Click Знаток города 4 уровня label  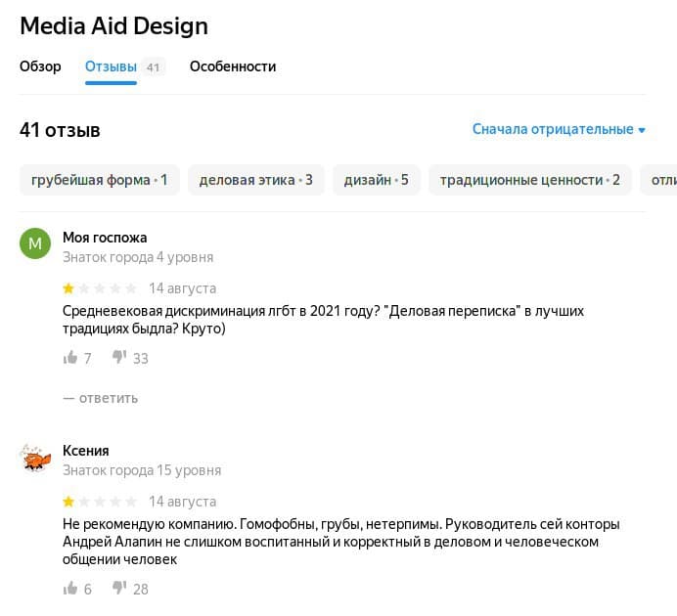[138, 257]
